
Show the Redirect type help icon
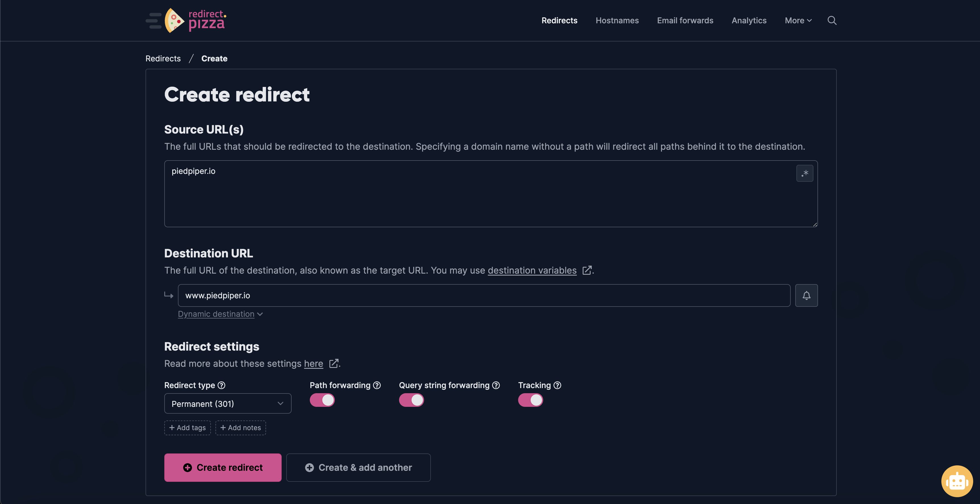(x=221, y=385)
